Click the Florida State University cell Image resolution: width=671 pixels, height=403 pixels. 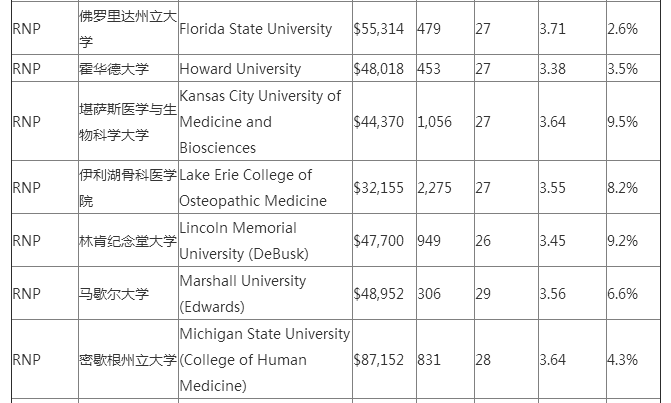pyautogui.click(x=255, y=29)
